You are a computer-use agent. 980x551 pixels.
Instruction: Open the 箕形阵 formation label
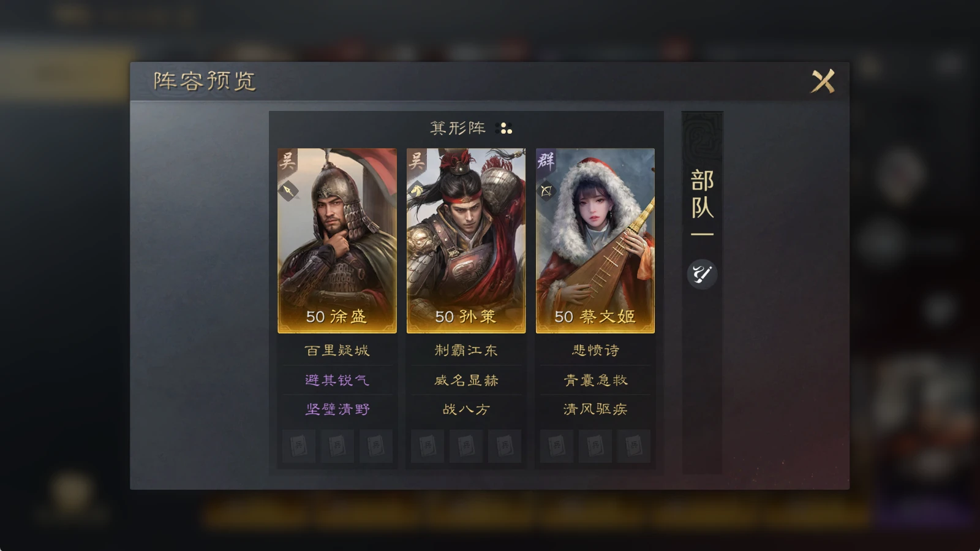pyautogui.click(x=458, y=127)
